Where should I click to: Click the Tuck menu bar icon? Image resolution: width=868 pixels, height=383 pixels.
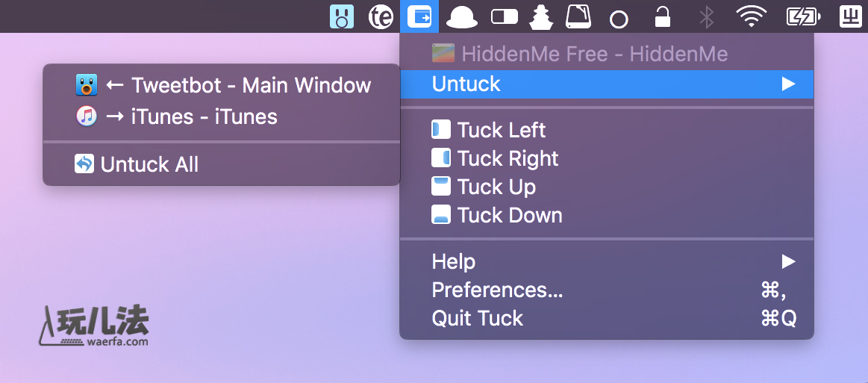tap(419, 16)
